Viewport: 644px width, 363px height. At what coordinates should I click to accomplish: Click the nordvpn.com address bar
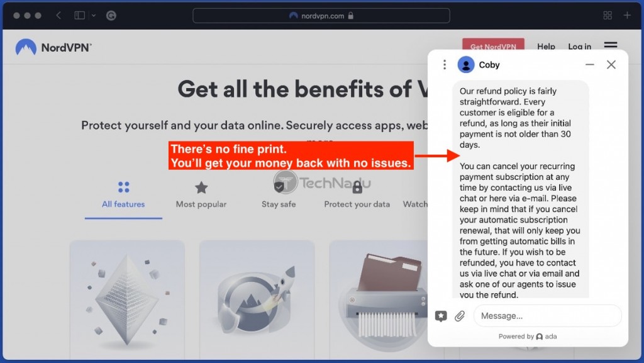tap(321, 16)
